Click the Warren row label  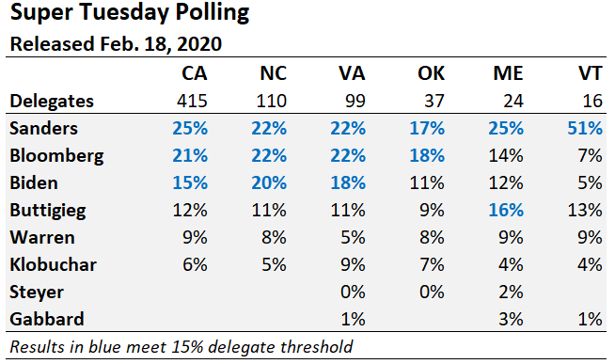point(42,237)
